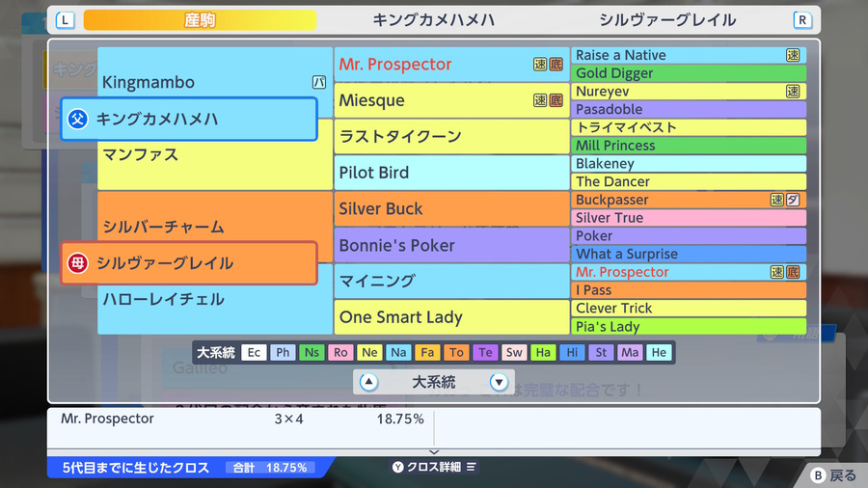
Task: Click the R shoulder button icon
Action: (x=802, y=20)
